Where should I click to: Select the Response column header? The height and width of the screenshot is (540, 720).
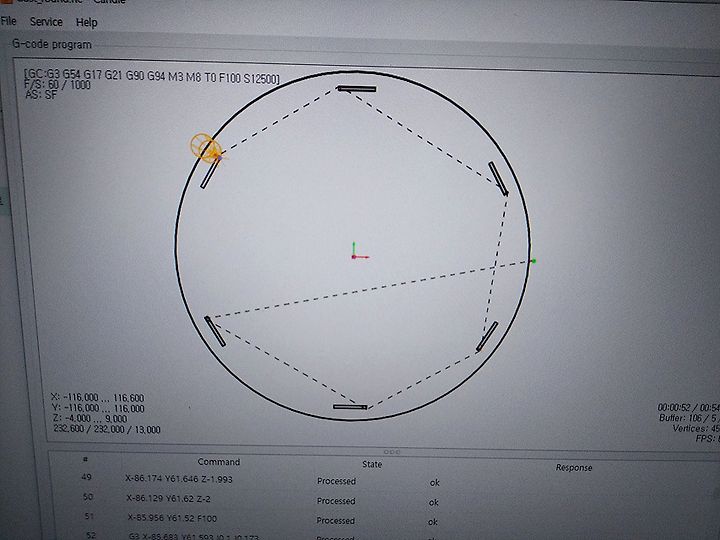click(x=574, y=467)
